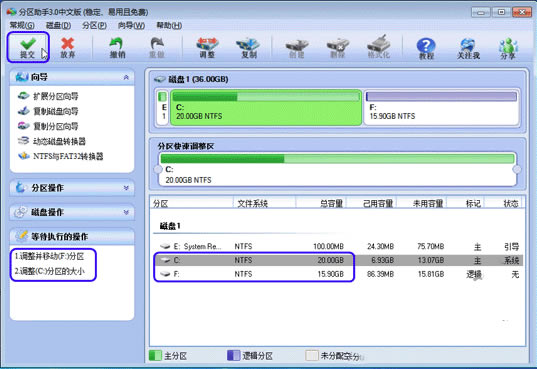Click the 关注我 (follow me) icon
Image resolution: width=537 pixels, height=369 pixels.
[x=468, y=45]
